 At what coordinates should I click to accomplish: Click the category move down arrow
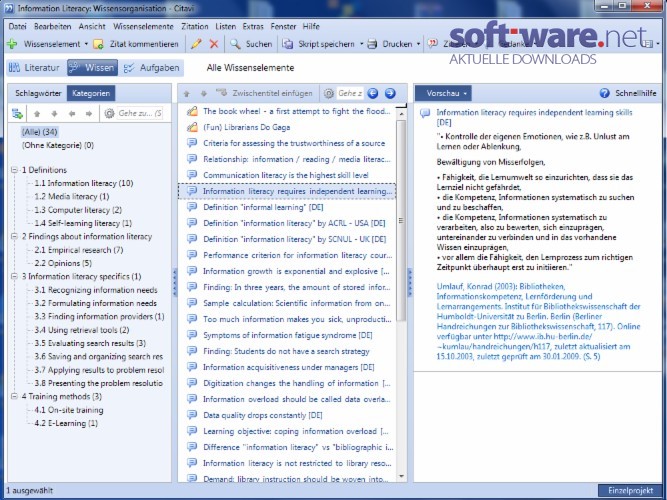(x=54, y=114)
